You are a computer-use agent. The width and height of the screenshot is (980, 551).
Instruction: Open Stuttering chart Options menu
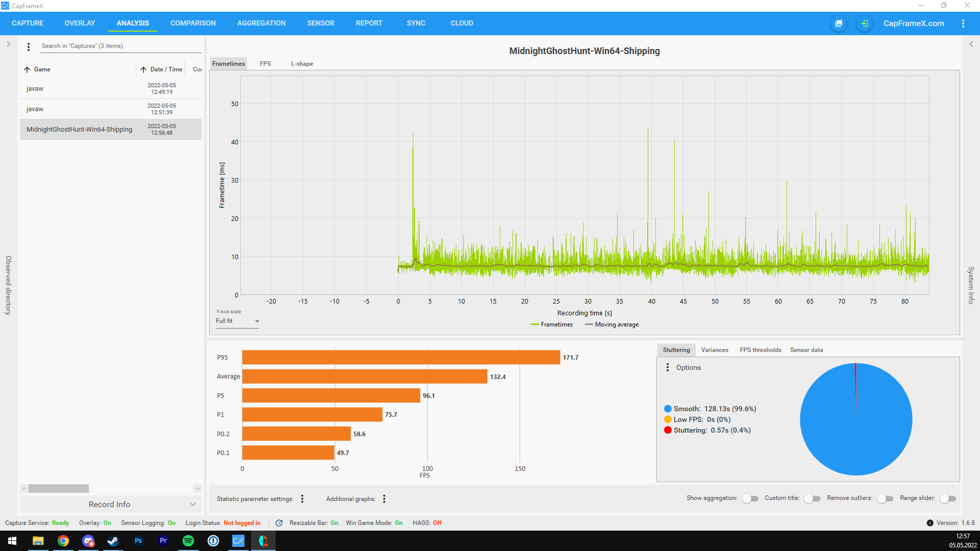pyautogui.click(x=668, y=367)
